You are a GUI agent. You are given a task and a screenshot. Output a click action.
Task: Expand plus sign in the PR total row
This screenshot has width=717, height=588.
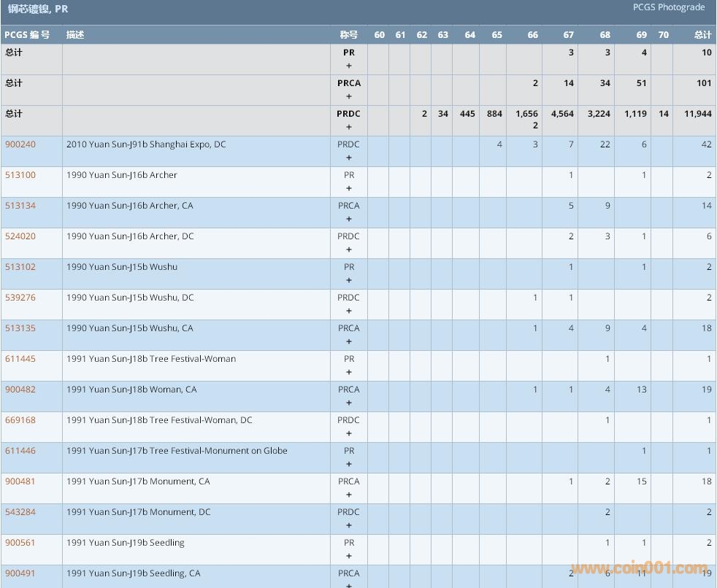click(348, 66)
